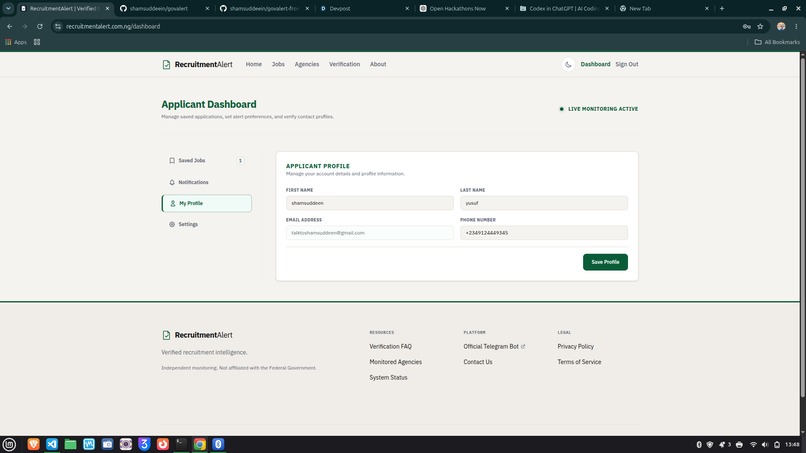Screen dimensions: 806x453
Task: Click the First Name input field
Action: coord(370,203)
